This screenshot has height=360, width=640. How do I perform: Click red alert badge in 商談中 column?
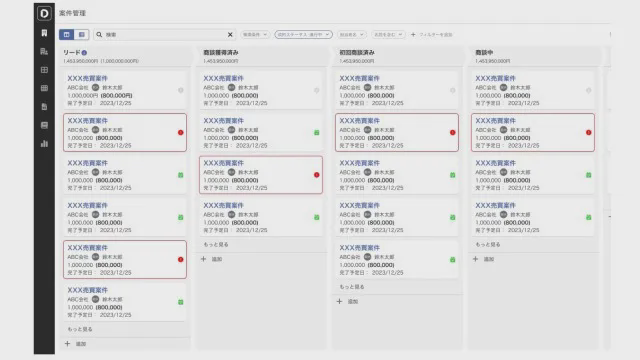click(588, 133)
